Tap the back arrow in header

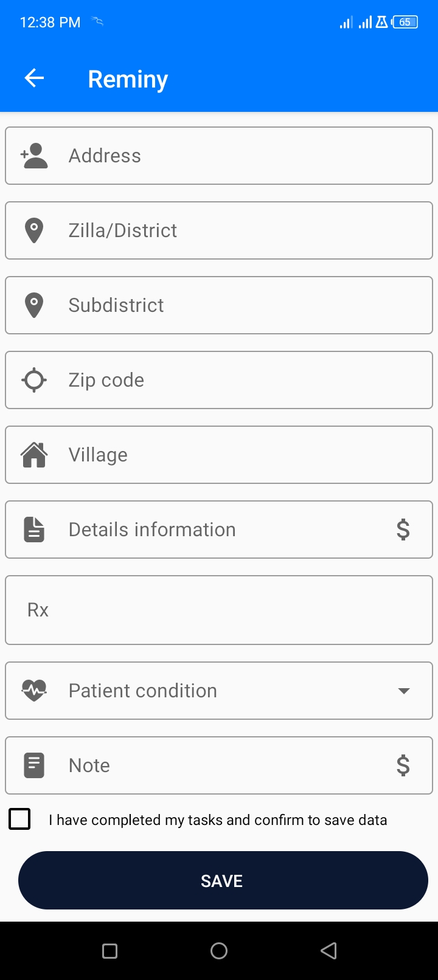pos(34,78)
